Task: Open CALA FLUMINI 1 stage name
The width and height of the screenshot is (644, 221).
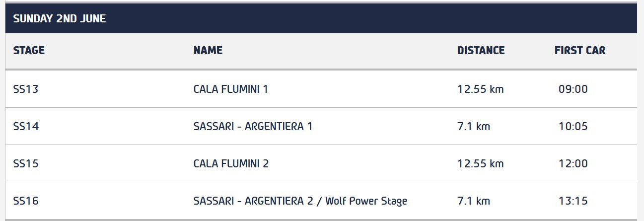Action: 231,89
